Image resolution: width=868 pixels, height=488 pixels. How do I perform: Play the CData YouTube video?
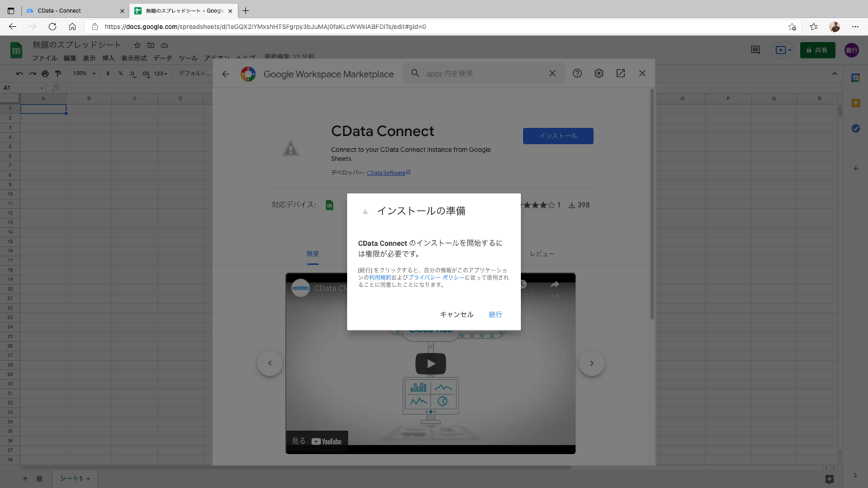(x=430, y=364)
